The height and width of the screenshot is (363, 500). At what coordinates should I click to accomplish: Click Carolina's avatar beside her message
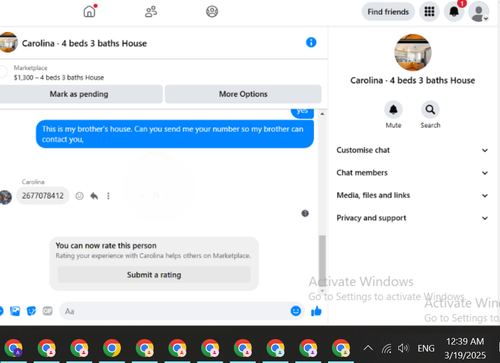pos(6,197)
